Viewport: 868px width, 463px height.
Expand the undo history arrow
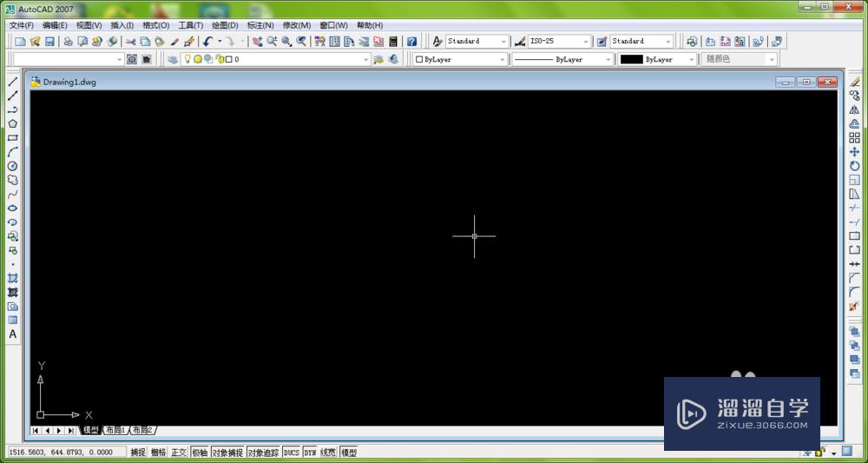pyautogui.click(x=220, y=41)
